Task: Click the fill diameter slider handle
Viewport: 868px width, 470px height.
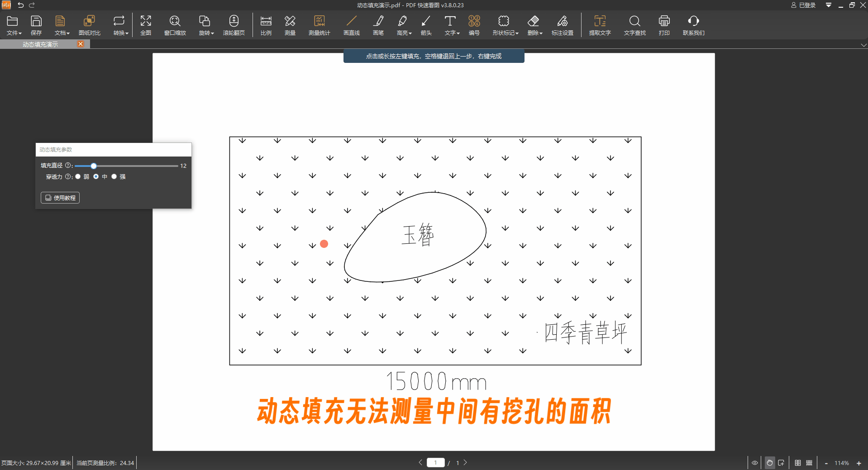Action: 94,166
